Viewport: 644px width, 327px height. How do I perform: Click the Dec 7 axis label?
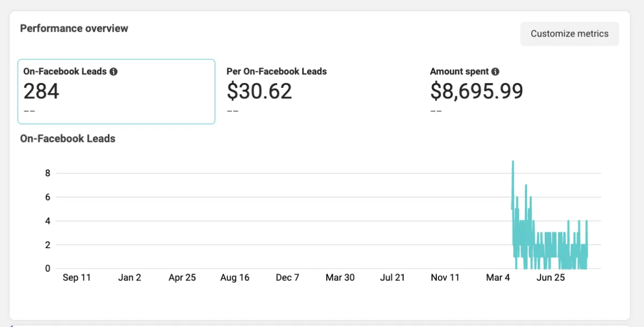tap(288, 278)
